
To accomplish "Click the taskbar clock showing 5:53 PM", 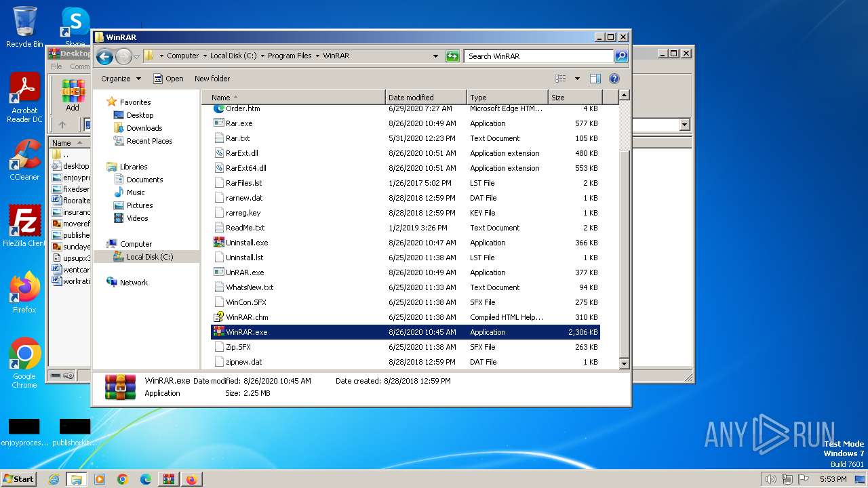I will click(x=833, y=479).
